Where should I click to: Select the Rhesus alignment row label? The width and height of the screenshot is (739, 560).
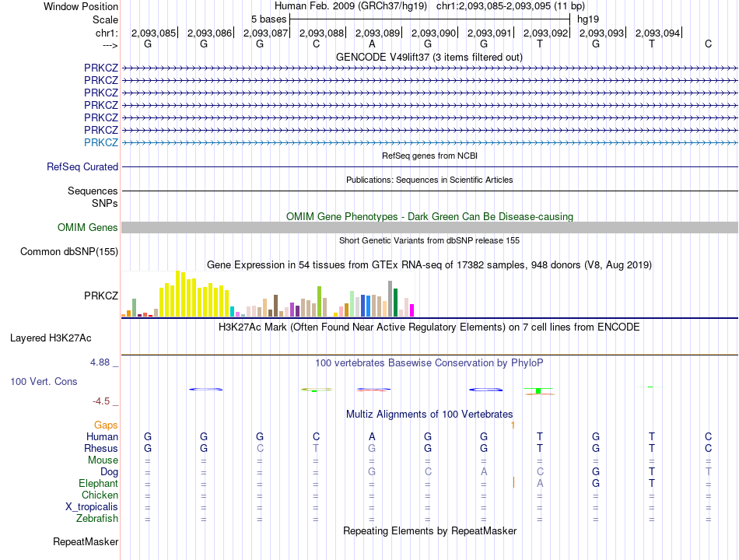pyautogui.click(x=101, y=448)
